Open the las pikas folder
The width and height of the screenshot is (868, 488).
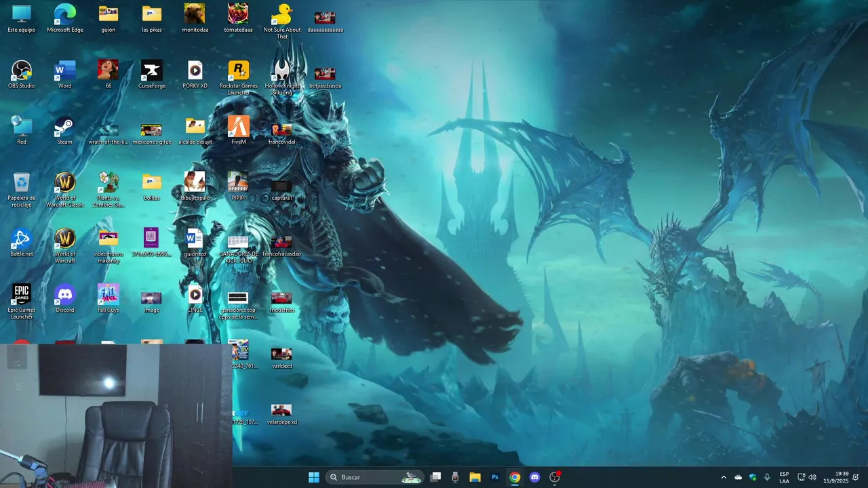click(152, 19)
